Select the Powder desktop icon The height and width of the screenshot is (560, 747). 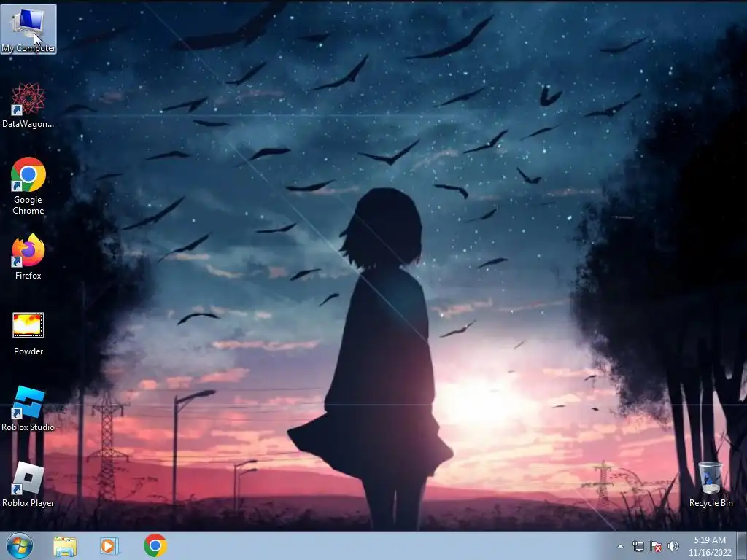pyautogui.click(x=28, y=334)
